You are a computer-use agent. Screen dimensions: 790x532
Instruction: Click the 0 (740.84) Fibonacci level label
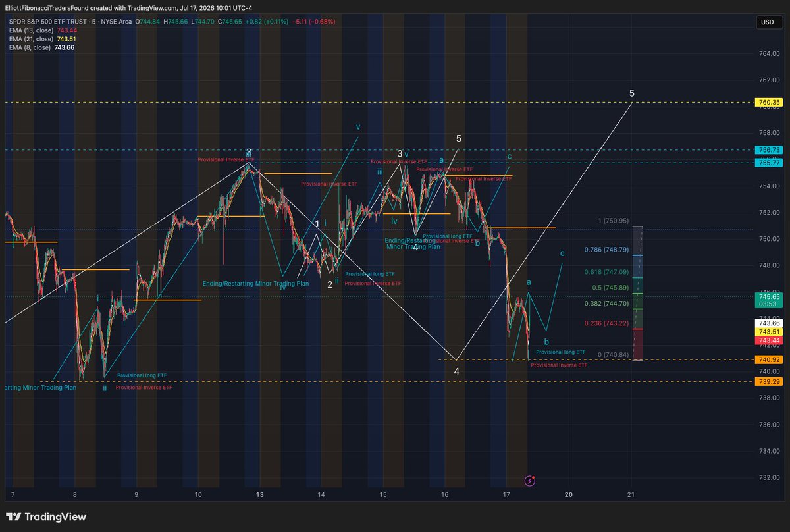click(x=612, y=355)
